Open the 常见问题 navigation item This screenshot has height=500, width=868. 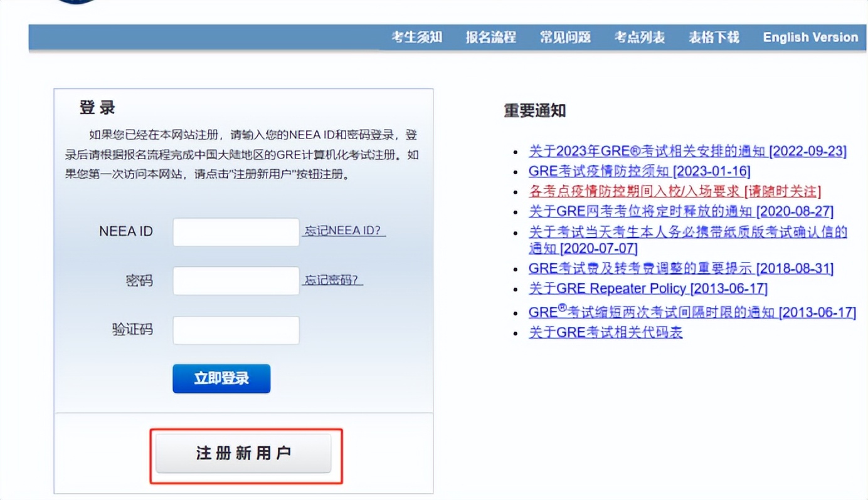point(564,37)
